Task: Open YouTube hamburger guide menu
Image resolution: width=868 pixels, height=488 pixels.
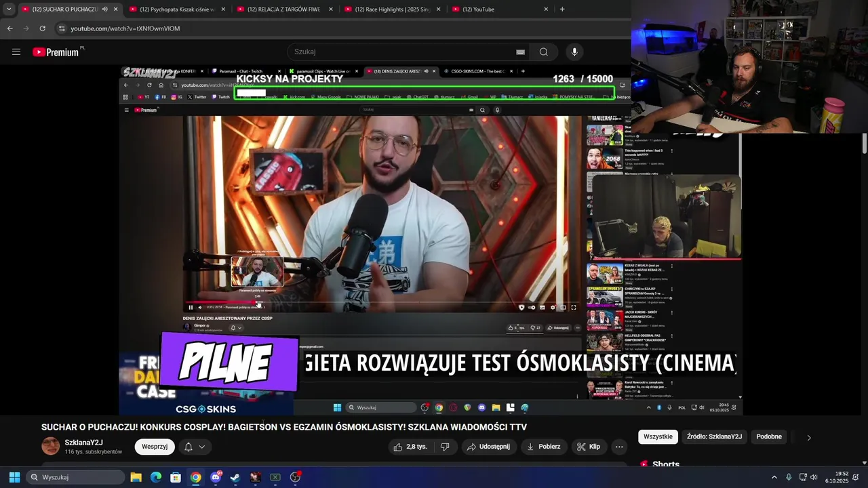Action: point(16,52)
